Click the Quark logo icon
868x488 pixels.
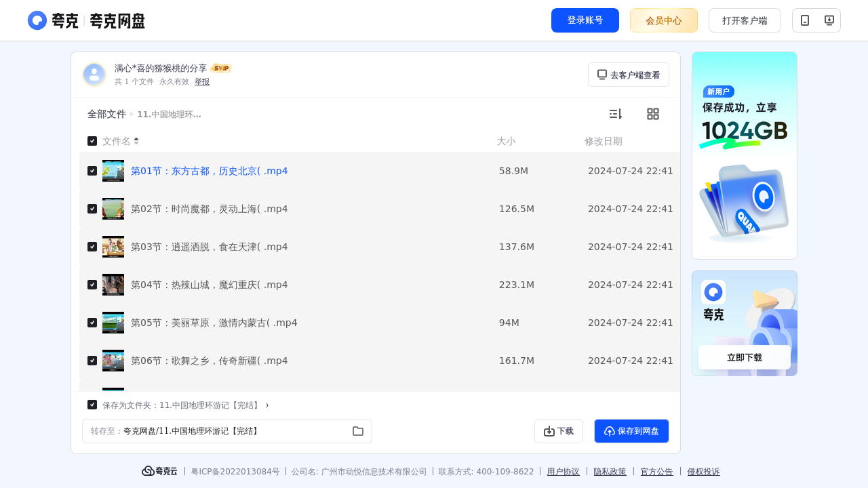(37, 20)
